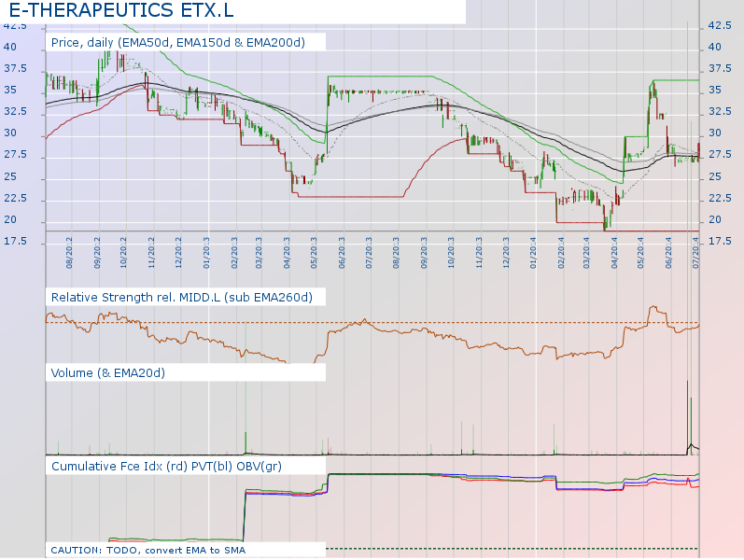Click the 27.5 value on left price axis
Viewport: 744px width, 560px height.
[16, 155]
